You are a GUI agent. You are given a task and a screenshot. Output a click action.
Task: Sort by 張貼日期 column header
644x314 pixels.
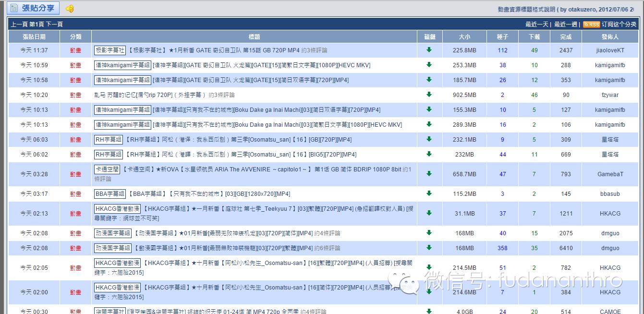coord(34,36)
